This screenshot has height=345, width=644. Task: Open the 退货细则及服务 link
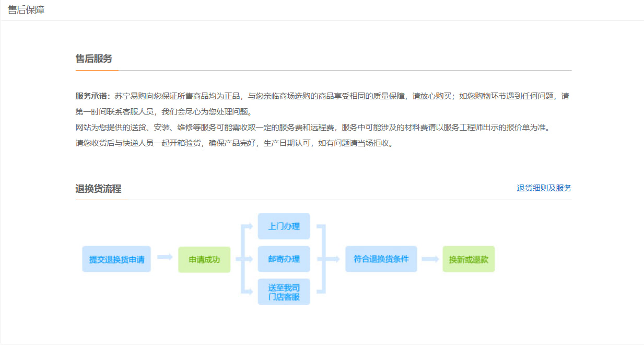click(544, 188)
